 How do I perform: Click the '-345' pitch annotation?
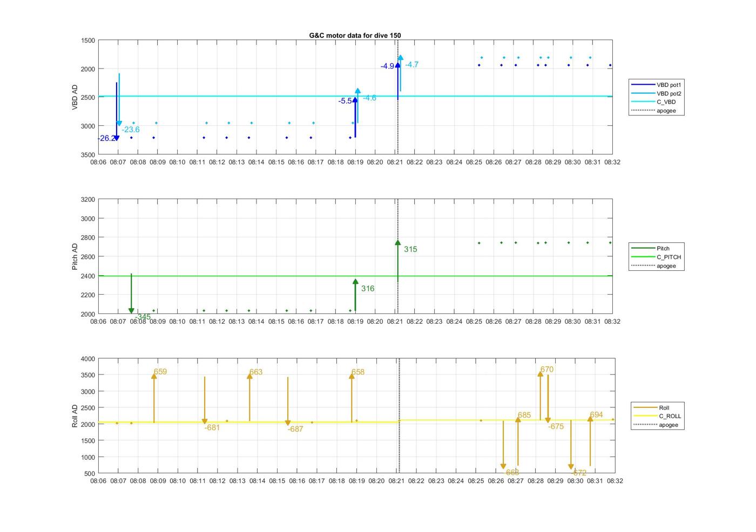coord(143,317)
